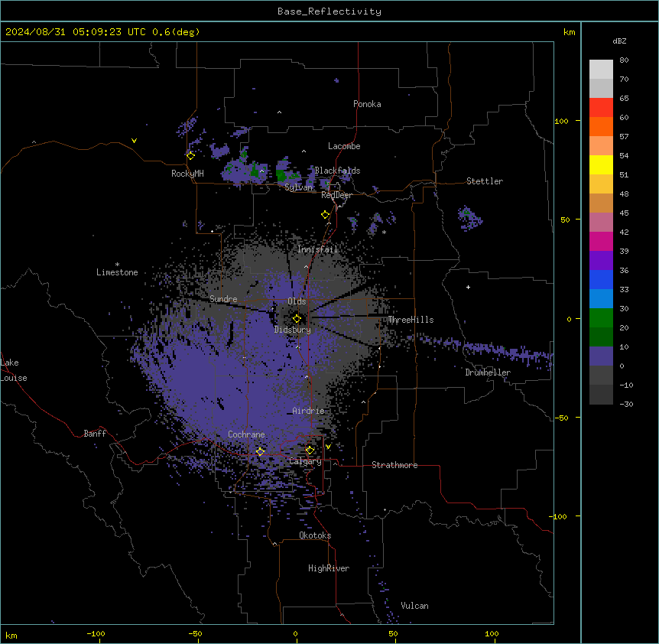Click the yellow diamond marker below Cochrane
The height and width of the screenshot is (644, 659).
(x=260, y=451)
